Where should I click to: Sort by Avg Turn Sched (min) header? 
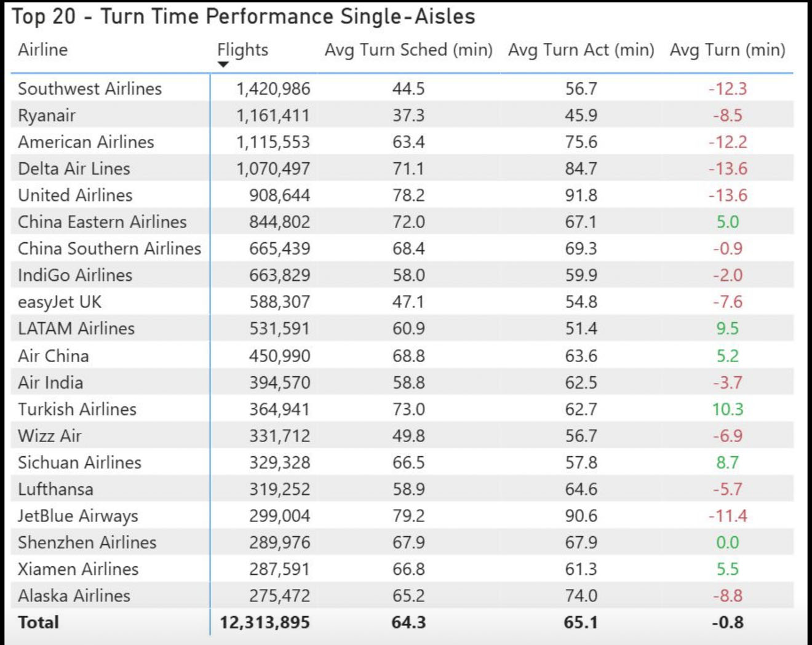click(x=408, y=50)
